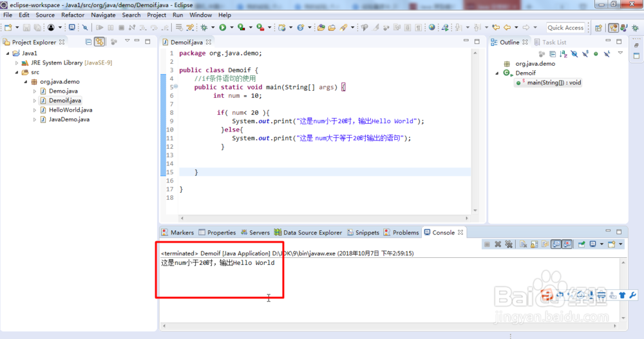644x339 pixels.
Task: Switch to the Task List tab
Action: point(550,43)
